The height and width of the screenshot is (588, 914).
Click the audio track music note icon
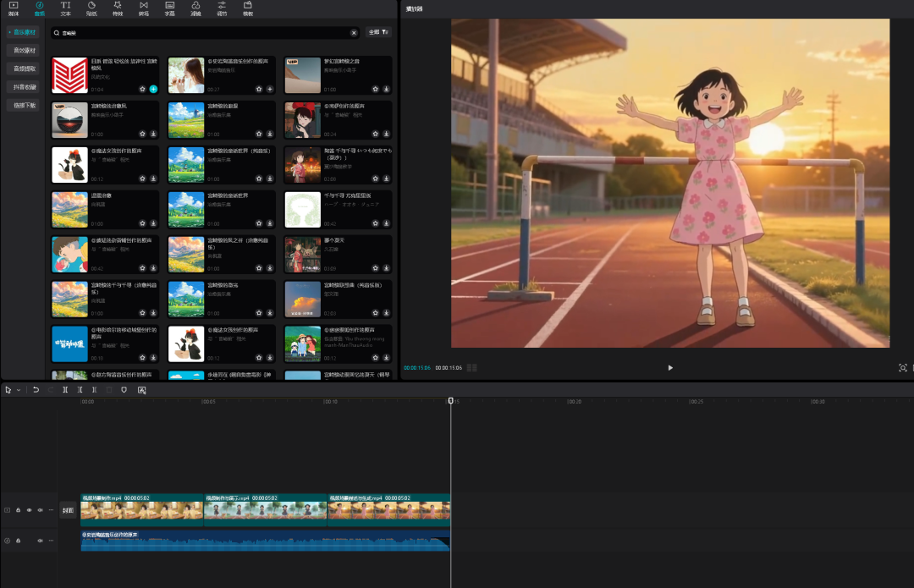(x=7, y=541)
